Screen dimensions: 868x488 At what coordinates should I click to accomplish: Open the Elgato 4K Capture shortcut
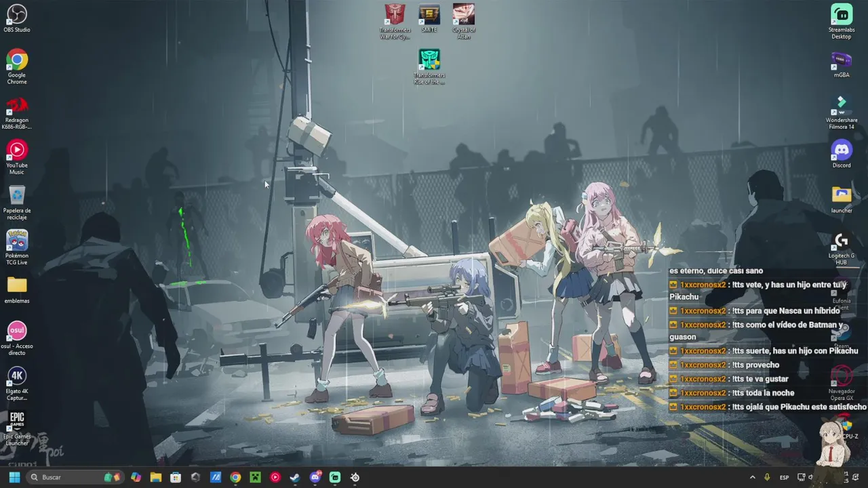click(x=17, y=384)
